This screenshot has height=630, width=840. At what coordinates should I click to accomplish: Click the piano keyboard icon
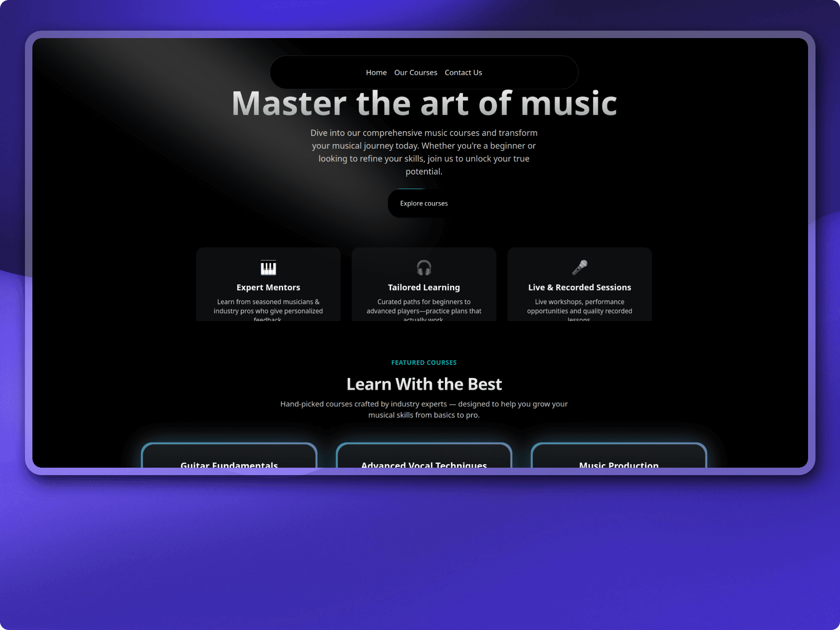[268, 267]
